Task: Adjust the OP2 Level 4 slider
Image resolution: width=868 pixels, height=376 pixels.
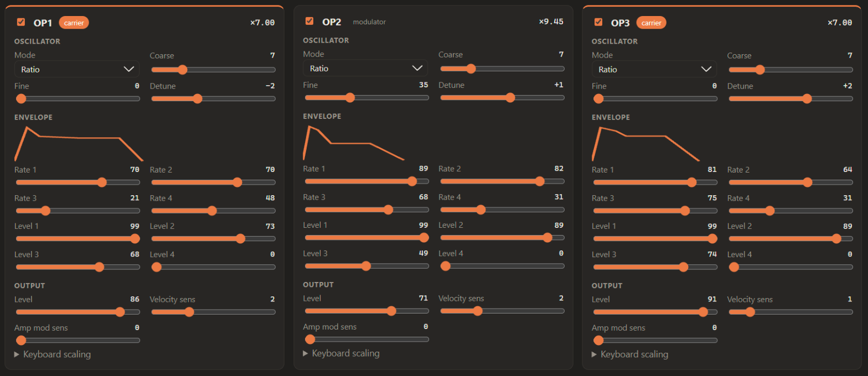Action: pos(502,265)
